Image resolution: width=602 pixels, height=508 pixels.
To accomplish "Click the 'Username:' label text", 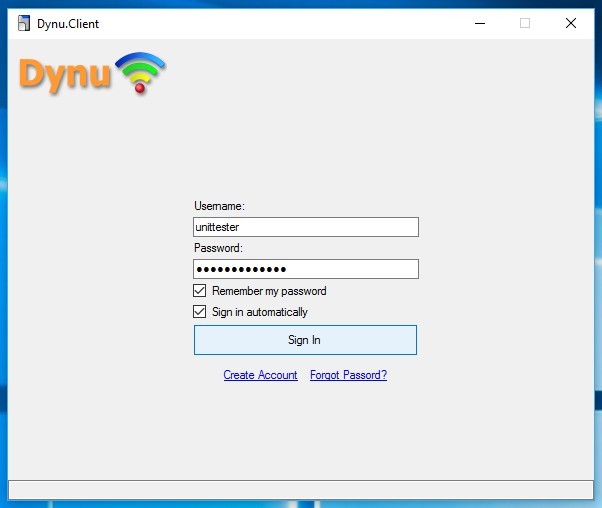I will click(219, 206).
